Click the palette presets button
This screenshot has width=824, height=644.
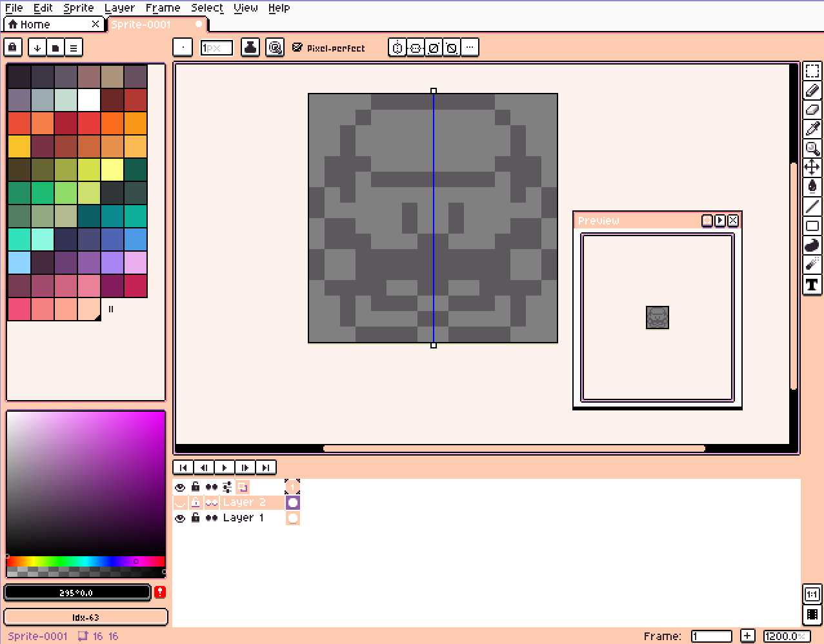point(55,48)
